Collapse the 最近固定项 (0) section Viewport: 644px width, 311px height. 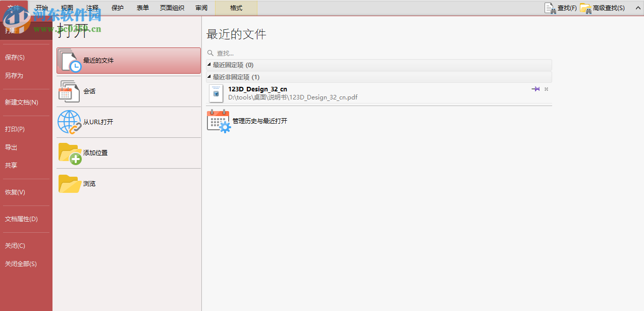click(x=209, y=65)
